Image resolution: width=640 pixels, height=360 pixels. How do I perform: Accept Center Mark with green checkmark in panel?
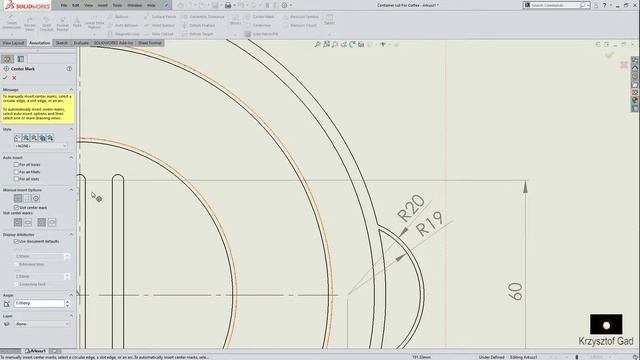(5, 78)
